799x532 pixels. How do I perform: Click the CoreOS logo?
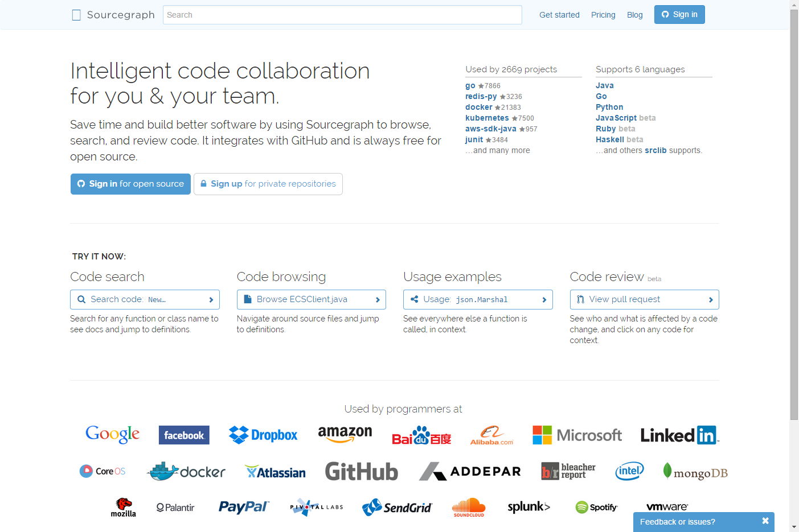(x=103, y=471)
